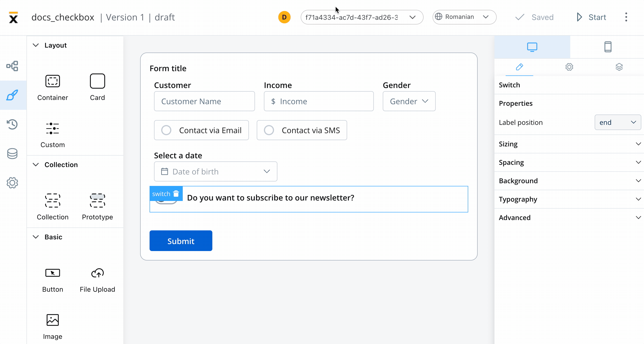
Task: Open the version history sidebar icon
Action: [12, 124]
